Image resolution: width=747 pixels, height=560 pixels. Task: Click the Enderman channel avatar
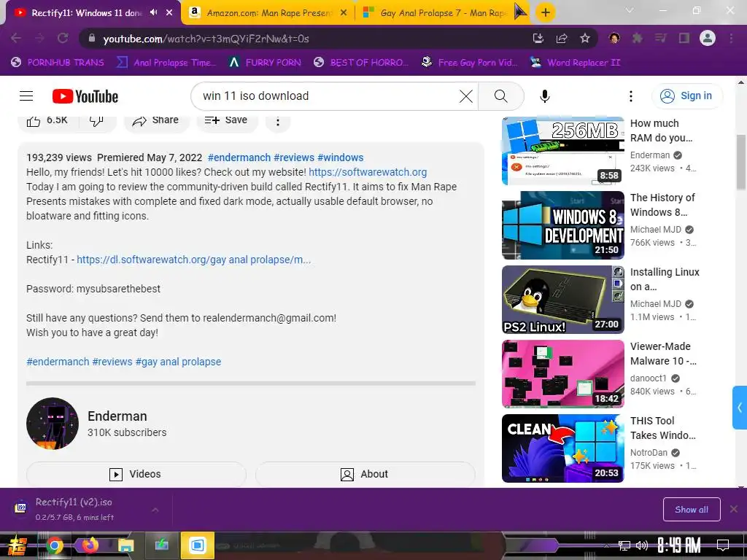(53, 424)
